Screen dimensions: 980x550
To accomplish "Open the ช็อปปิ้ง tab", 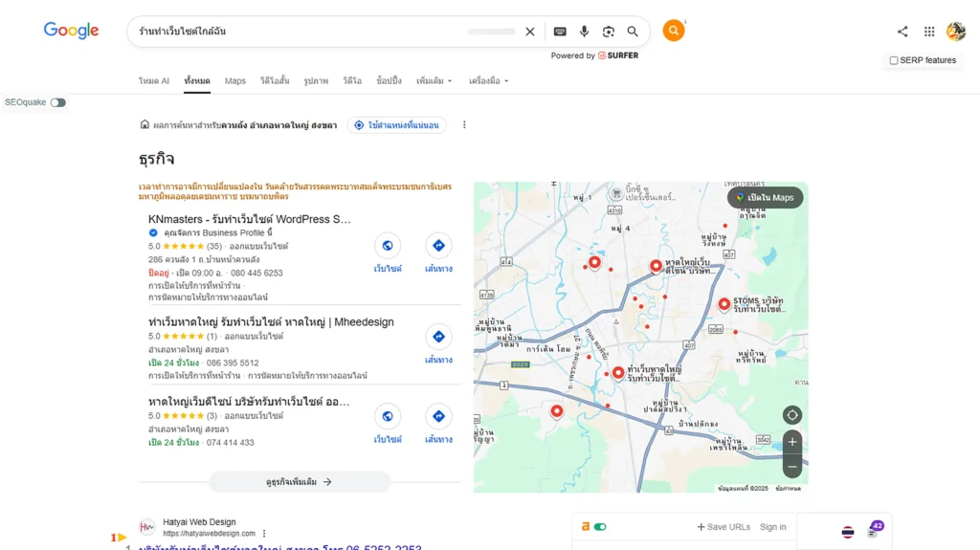I will coord(389,80).
